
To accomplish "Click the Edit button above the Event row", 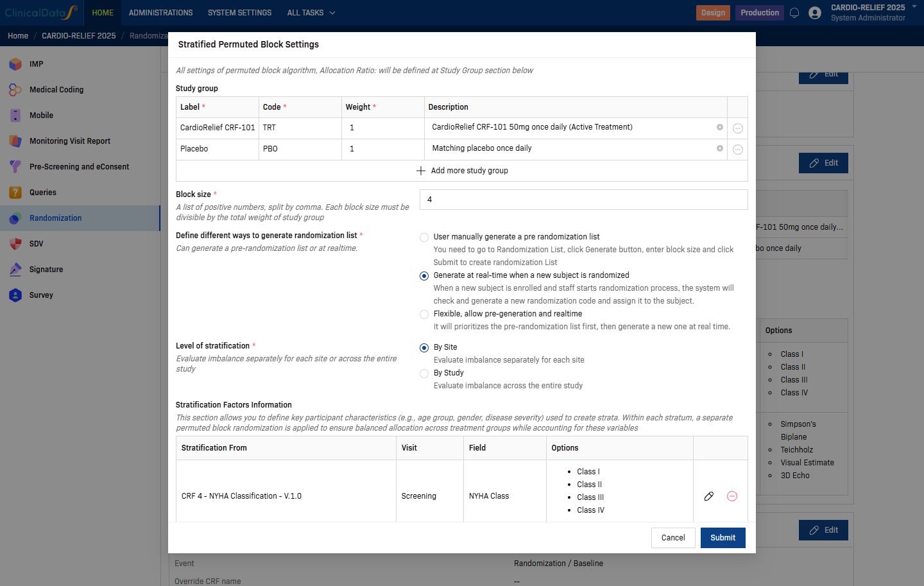I will pyautogui.click(x=823, y=530).
